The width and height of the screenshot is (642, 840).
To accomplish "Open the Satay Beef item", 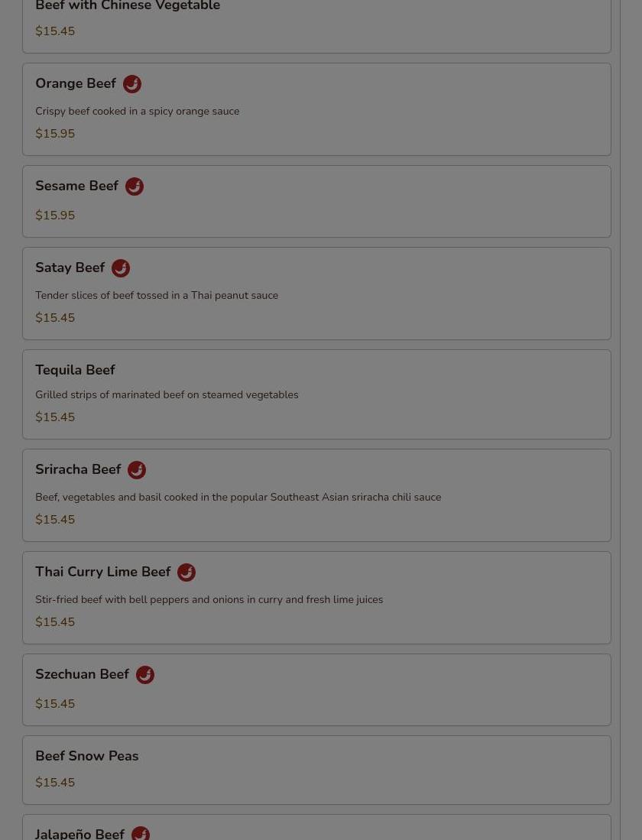I will pyautogui.click(x=316, y=293).
